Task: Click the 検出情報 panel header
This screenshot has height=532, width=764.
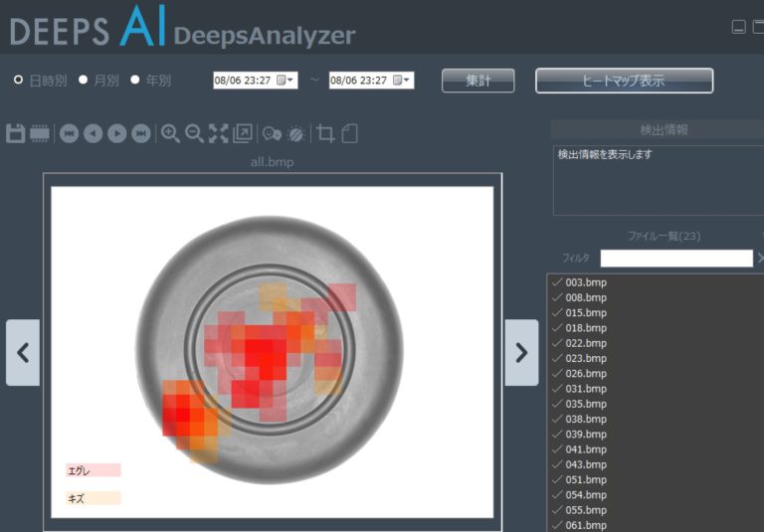Action: click(x=664, y=129)
